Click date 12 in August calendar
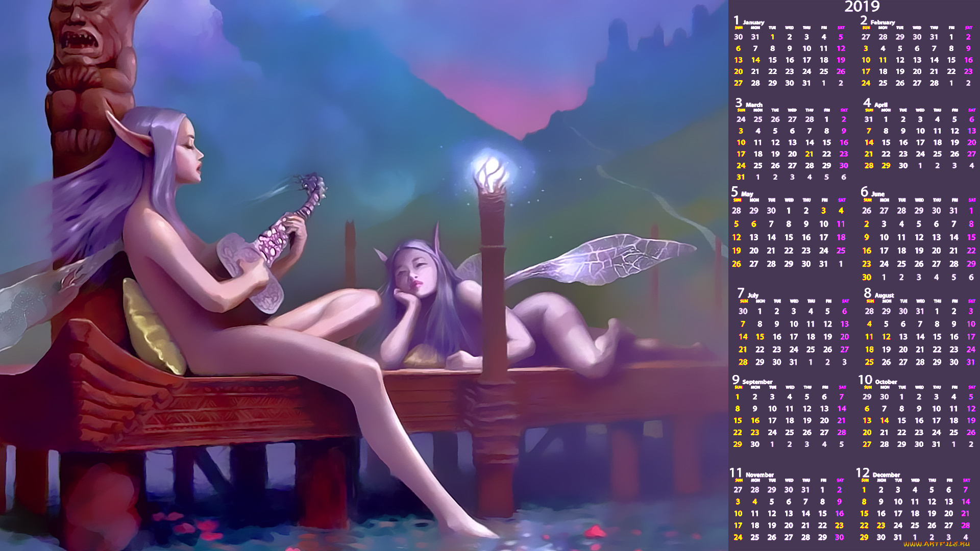 click(886, 337)
